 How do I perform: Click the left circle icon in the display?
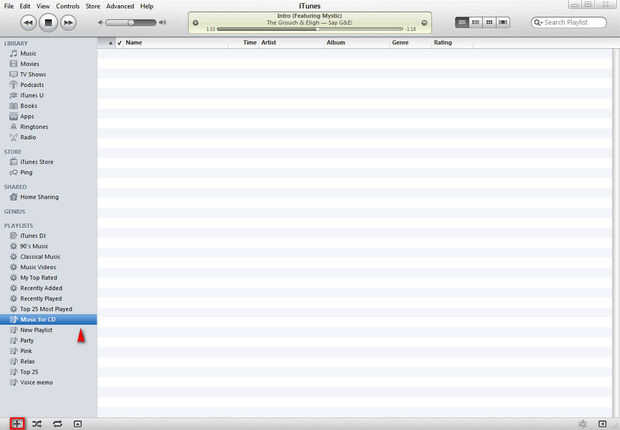coord(196,23)
